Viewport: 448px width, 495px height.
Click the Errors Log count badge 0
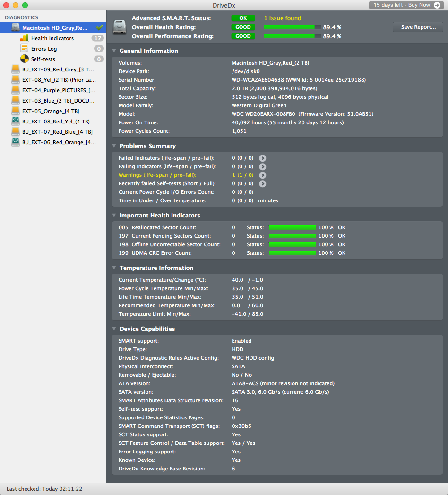99,49
